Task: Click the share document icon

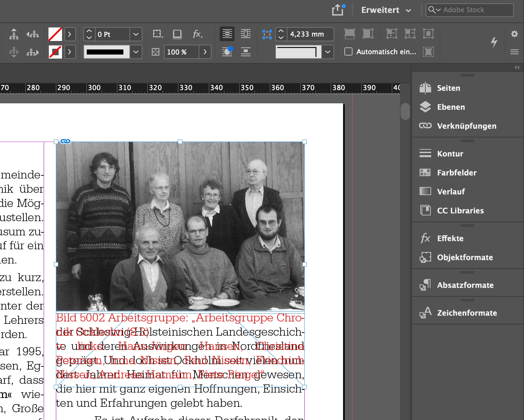Action: [338, 10]
